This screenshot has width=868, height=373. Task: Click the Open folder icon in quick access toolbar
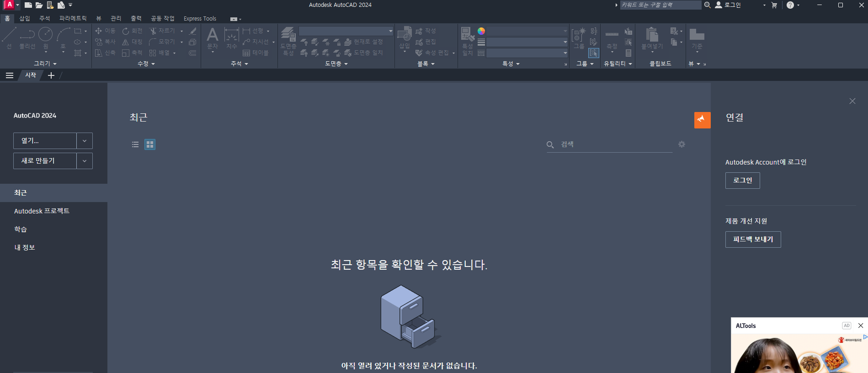39,5
